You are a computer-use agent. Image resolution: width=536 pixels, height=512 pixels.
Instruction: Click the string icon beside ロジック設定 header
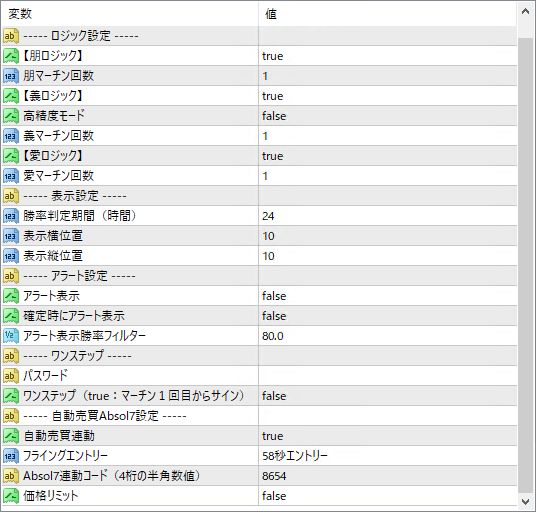tap(11, 36)
